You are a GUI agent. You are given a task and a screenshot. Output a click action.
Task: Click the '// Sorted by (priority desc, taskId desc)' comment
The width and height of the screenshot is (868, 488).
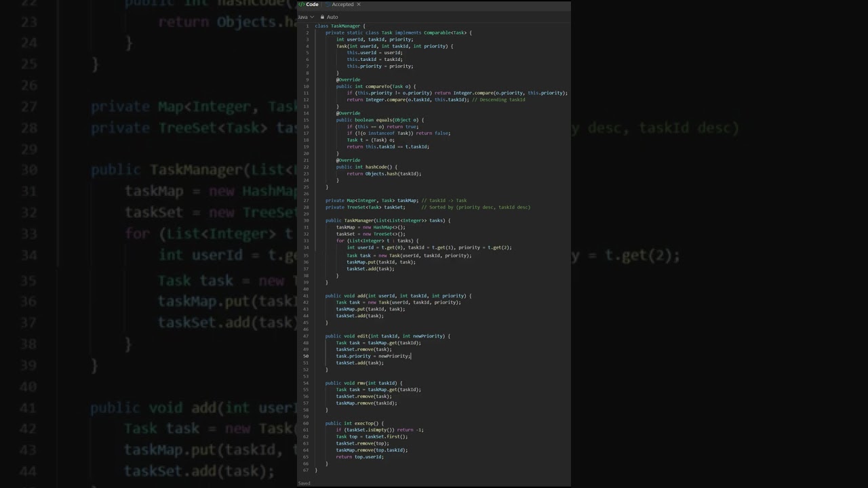pos(475,207)
